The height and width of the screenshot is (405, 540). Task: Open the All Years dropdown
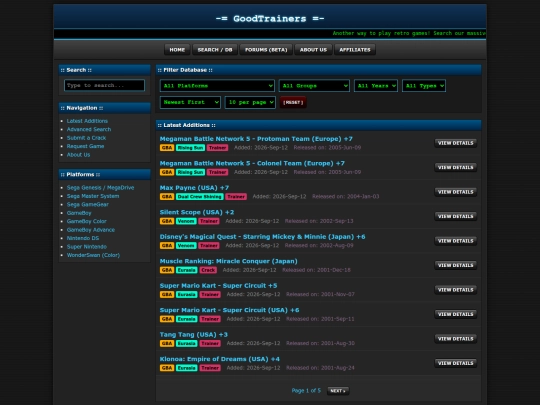(x=376, y=86)
